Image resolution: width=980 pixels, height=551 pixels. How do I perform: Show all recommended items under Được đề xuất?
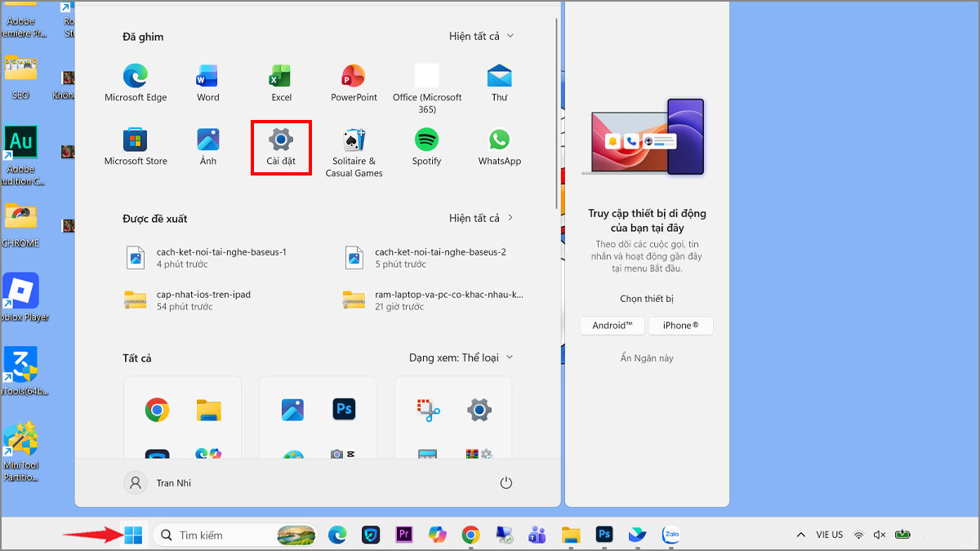[x=482, y=218]
